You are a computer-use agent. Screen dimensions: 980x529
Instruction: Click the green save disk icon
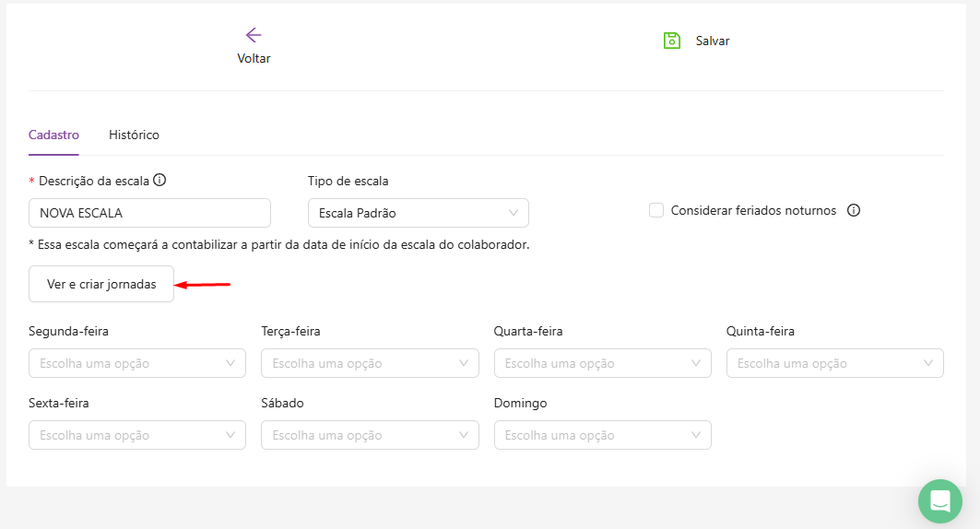672,41
